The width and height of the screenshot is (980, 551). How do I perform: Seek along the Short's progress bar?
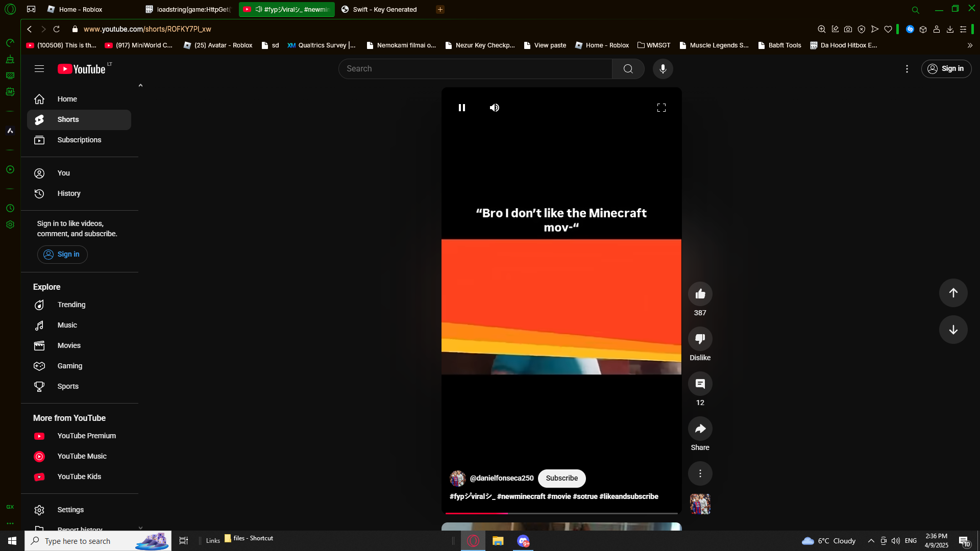pyautogui.click(x=561, y=513)
